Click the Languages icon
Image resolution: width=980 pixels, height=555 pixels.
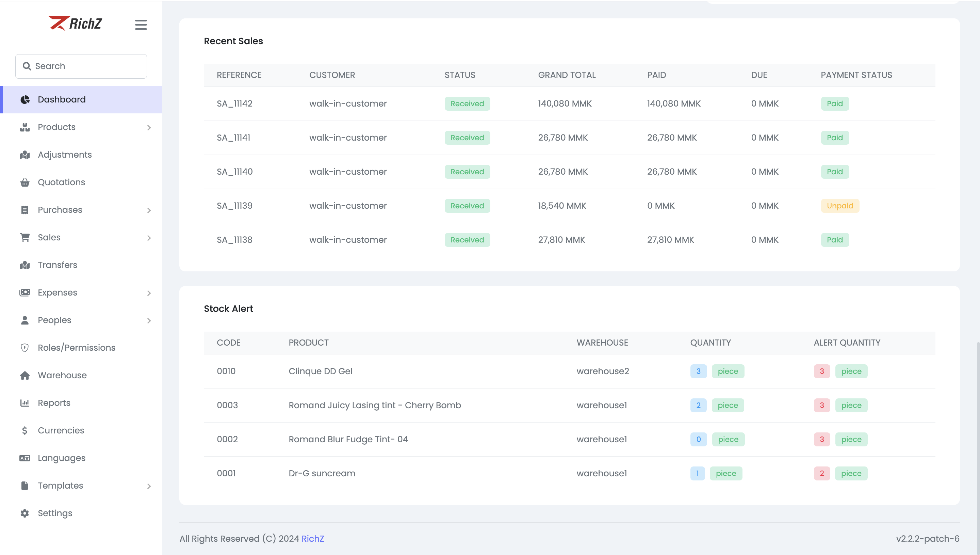tap(25, 458)
